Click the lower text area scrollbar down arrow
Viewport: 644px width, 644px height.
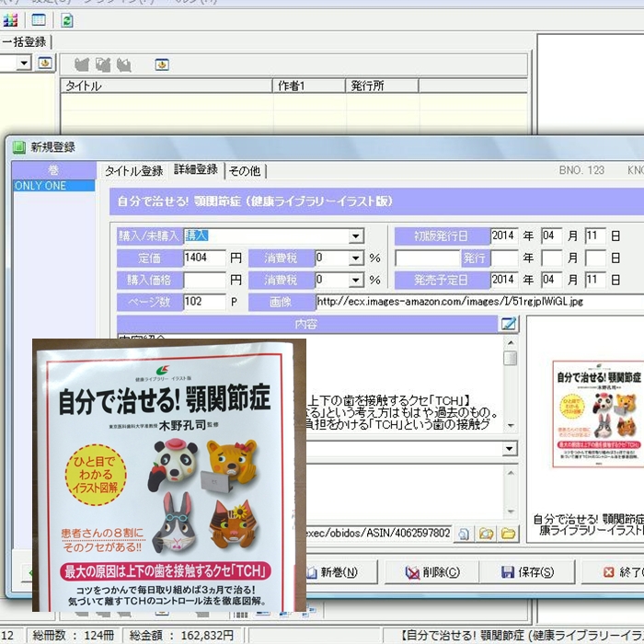coord(511,512)
